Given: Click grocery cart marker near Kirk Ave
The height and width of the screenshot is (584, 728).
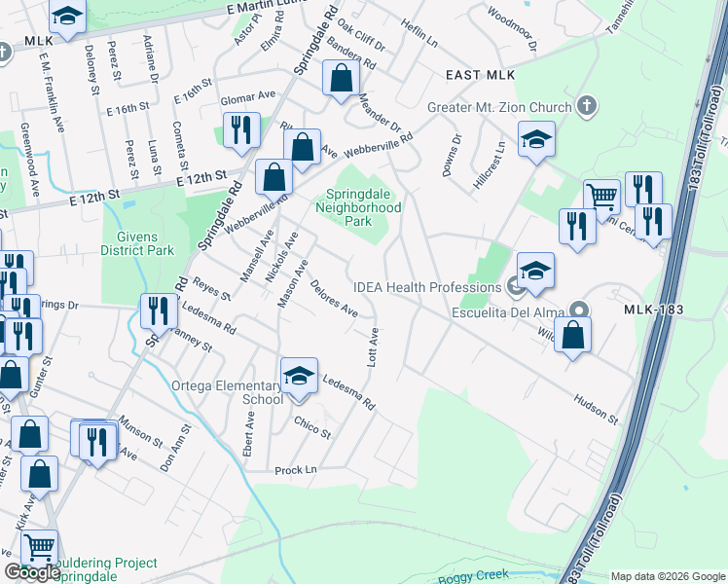Looking at the screenshot, I should (40, 549).
